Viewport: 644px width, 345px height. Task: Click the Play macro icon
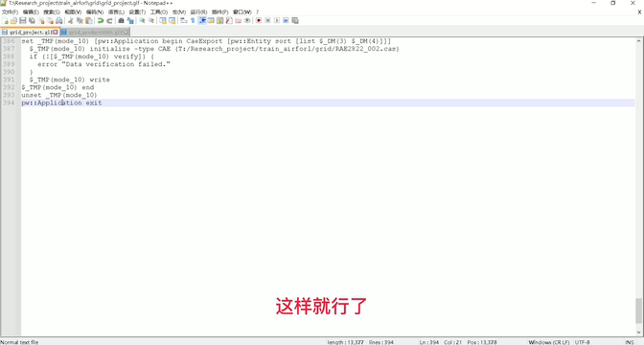277,20
